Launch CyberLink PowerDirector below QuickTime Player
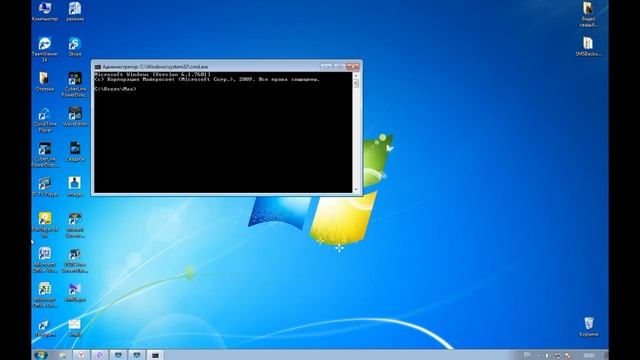Screen dimensions: 640x360 tap(44, 155)
